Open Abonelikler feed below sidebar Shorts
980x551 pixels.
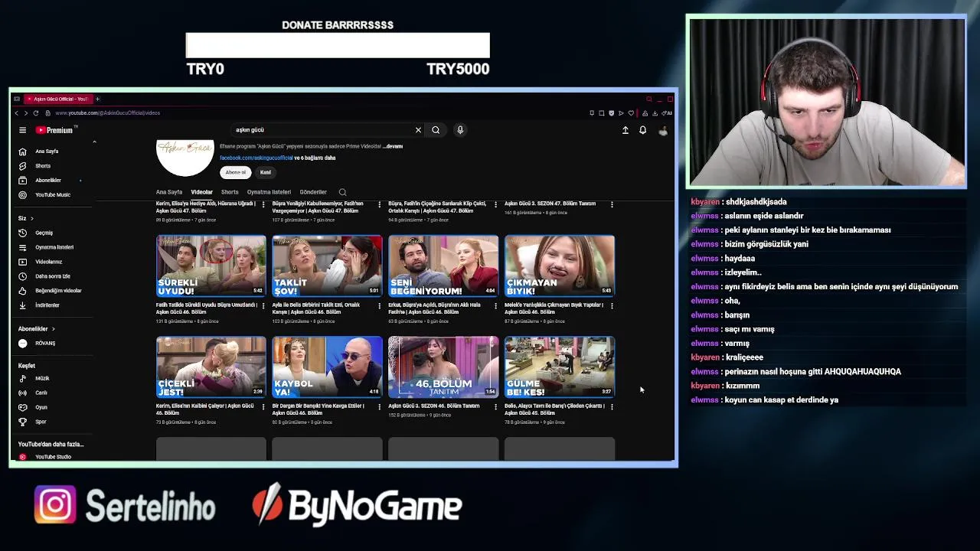pyautogui.click(x=48, y=181)
